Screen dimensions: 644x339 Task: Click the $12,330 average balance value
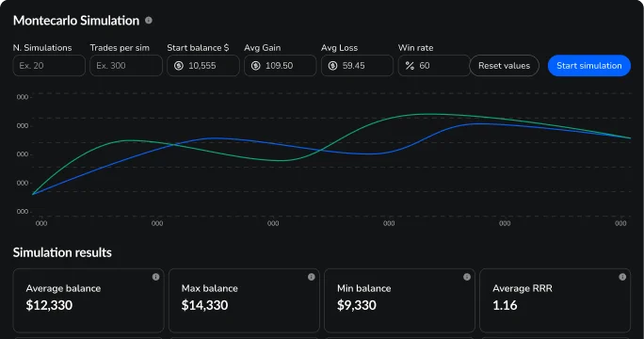49,305
